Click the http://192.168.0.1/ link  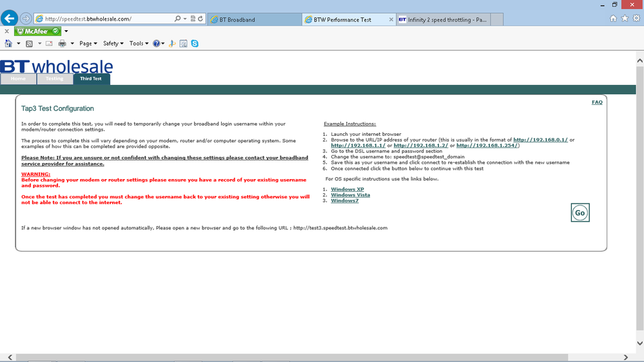coord(540,140)
